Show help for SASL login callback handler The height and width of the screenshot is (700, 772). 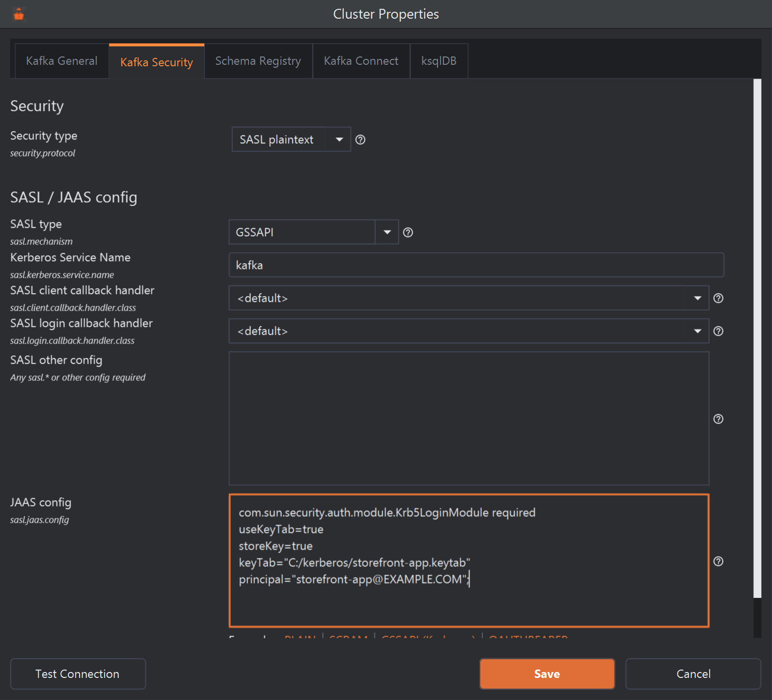click(x=718, y=331)
